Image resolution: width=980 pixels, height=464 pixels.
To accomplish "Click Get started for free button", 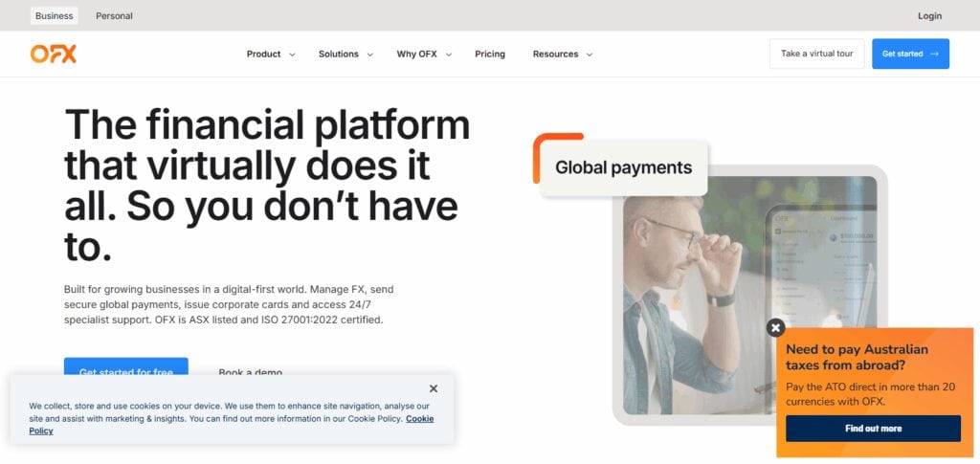I will coord(125,367).
